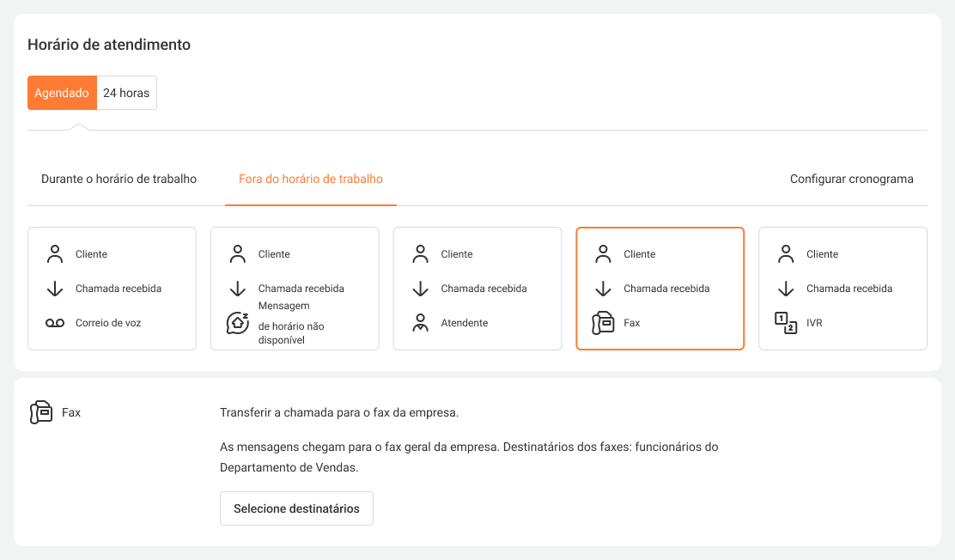Click the Cliente person icon in voicemail card
This screenshot has width=955, height=560.
click(55, 254)
